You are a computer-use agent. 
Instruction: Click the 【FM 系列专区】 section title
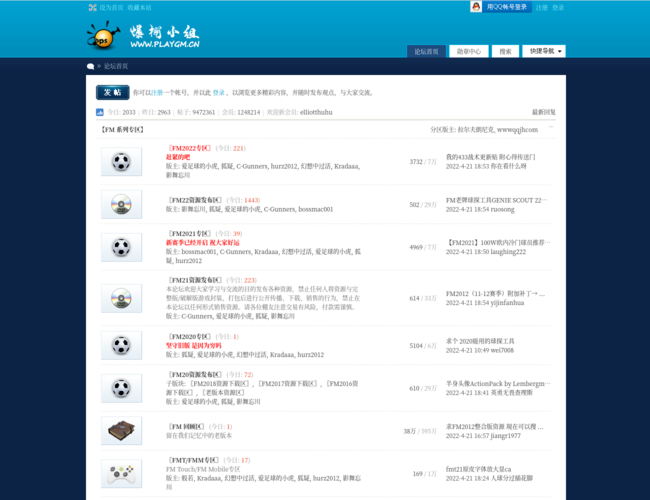122,130
